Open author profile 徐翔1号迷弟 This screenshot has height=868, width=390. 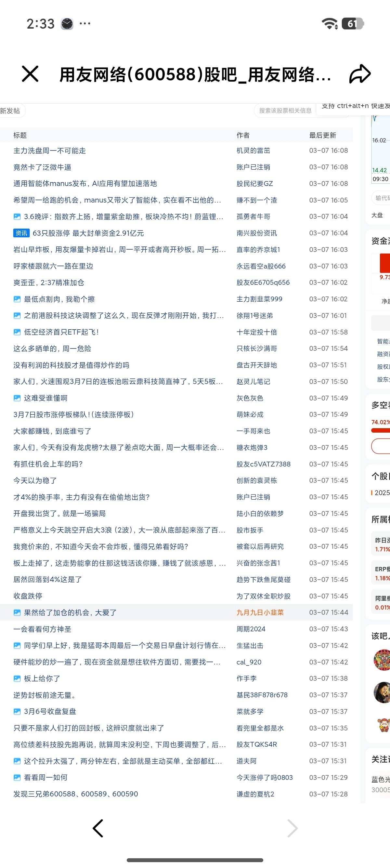[x=254, y=316]
